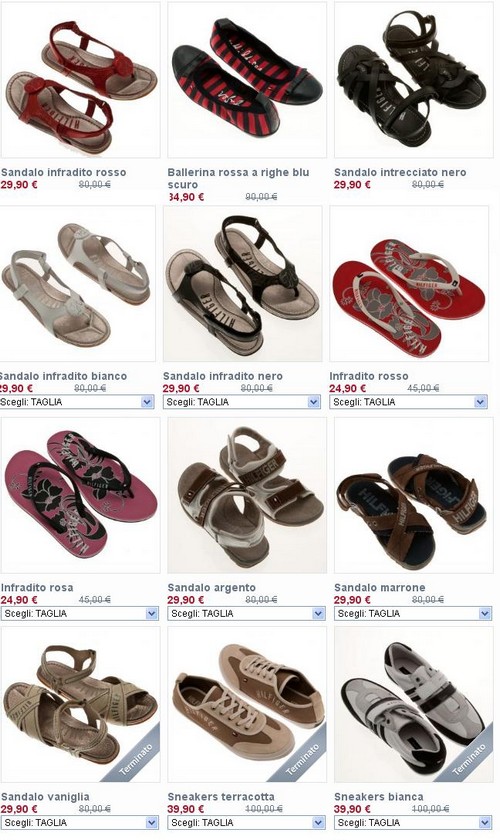The image size is (500, 840).
Task: Open the Sneakers terracotta title link
Action: (x=221, y=797)
